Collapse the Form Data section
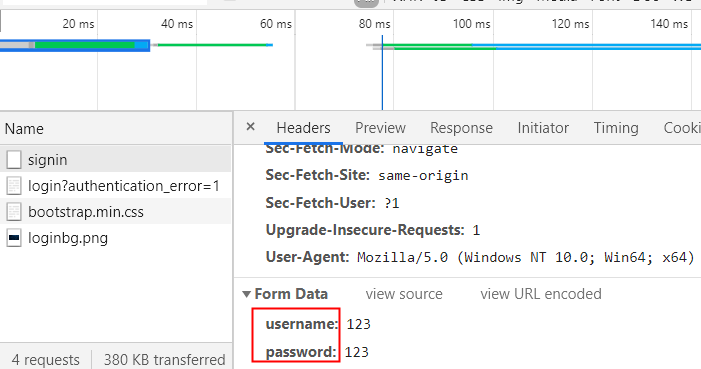The width and height of the screenshot is (701, 369). tap(246, 294)
